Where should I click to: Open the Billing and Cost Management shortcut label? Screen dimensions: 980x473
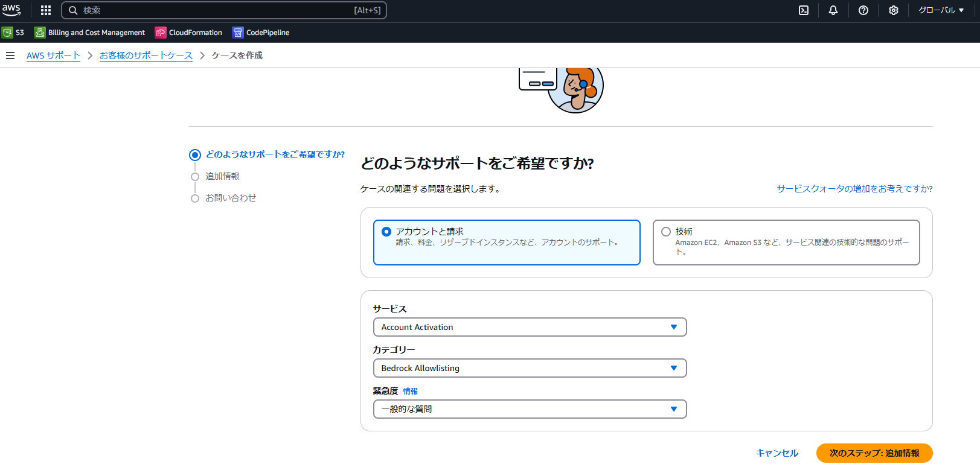tap(97, 33)
